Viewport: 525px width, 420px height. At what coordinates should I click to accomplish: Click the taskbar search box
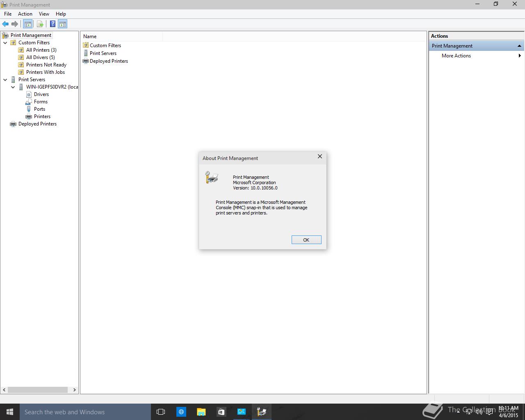[x=85, y=412]
